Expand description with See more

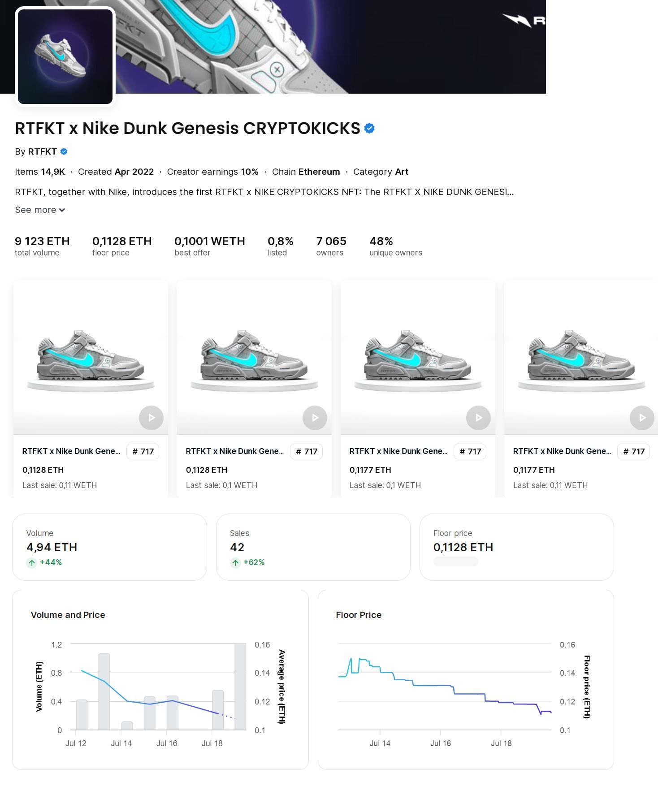40,210
